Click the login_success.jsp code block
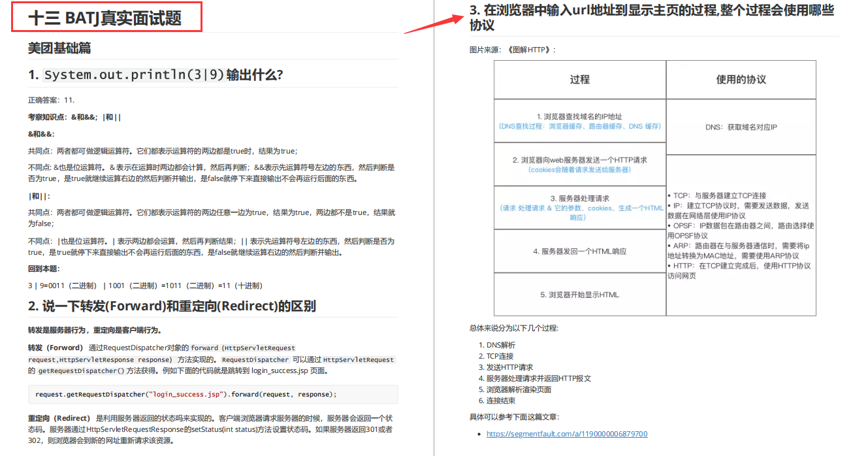This screenshot has width=868, height=456. point(213,395)
